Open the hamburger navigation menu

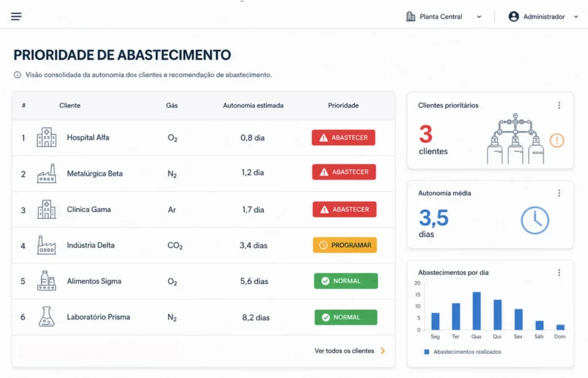click(x=16, y=17)
